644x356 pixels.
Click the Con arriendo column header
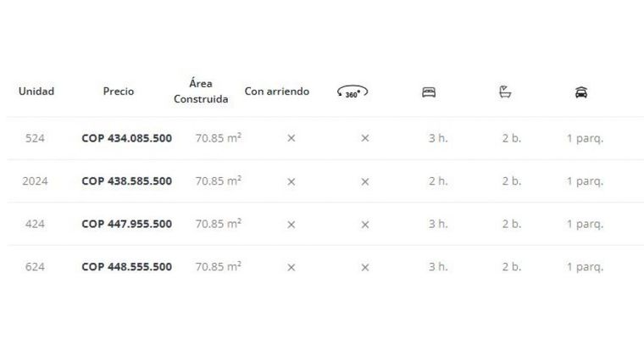click(277, 92)
